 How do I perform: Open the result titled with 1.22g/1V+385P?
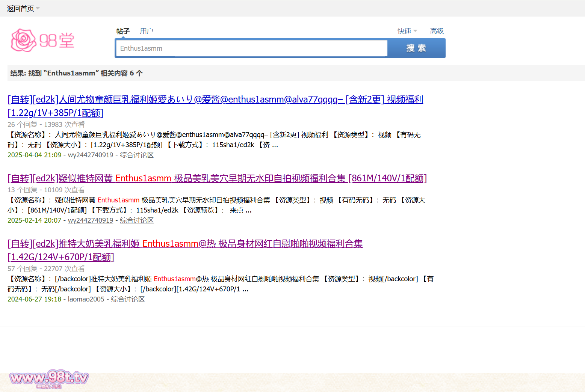click(x=215, y=100)
